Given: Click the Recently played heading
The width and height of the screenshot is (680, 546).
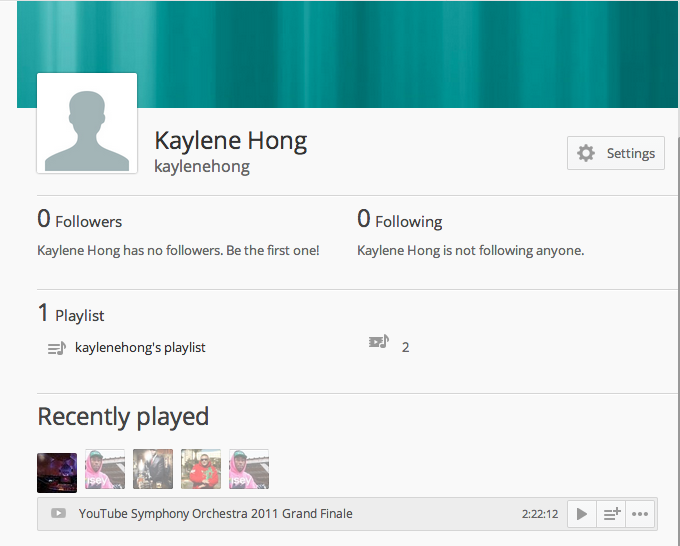Looking at the screenshot, I should coord(123,417).
